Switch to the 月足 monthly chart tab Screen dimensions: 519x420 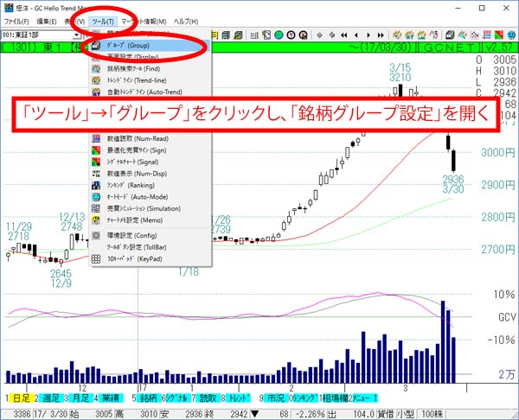(80, 398)
